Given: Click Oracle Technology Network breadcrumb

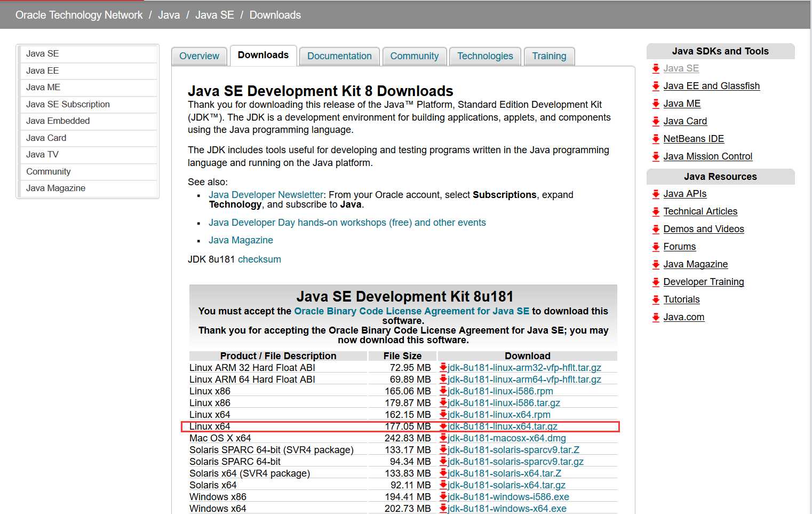Looking at the screenshot, I should [x=79, y=15].
